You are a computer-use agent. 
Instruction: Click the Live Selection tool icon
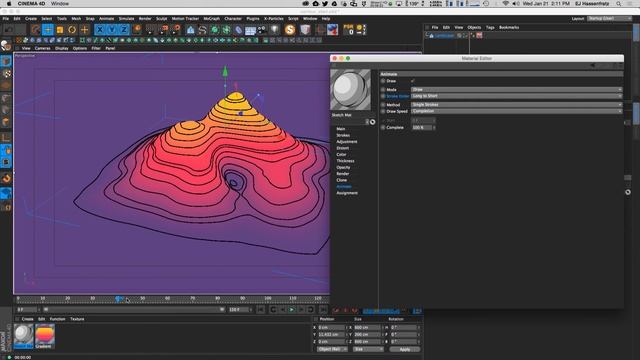point(36,29)
